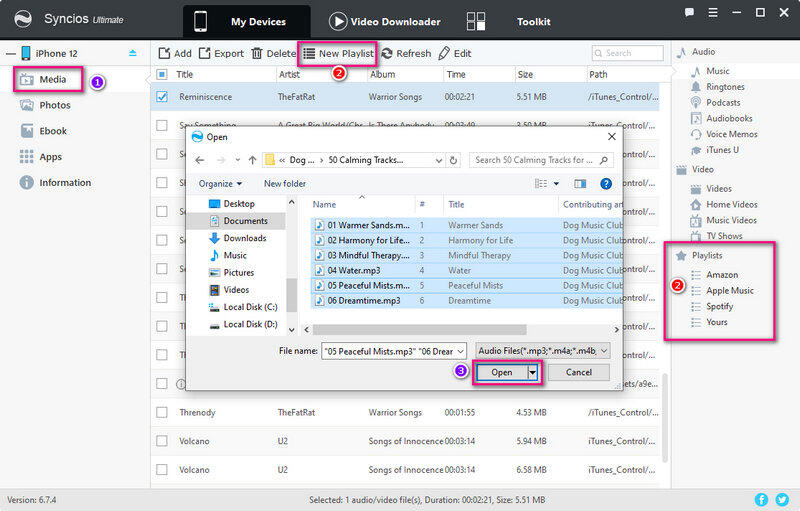
Task: Click the Add toolbar icon
Action: pyautogui.click(x=164, y=53)
